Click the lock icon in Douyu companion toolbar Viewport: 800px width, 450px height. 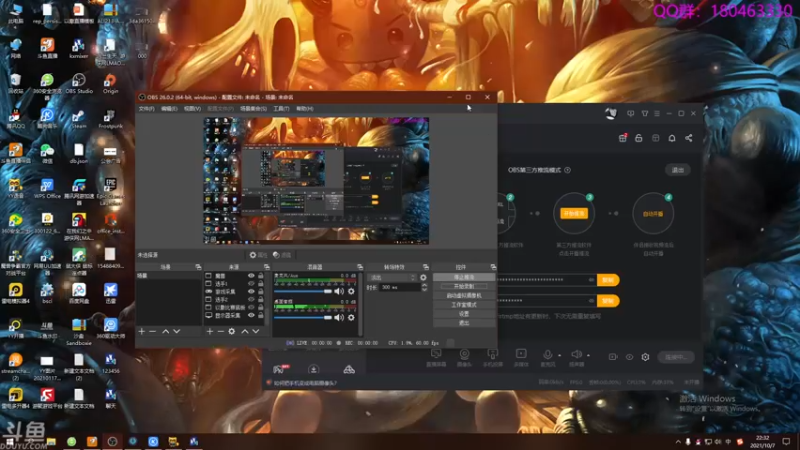coord(639,138)
